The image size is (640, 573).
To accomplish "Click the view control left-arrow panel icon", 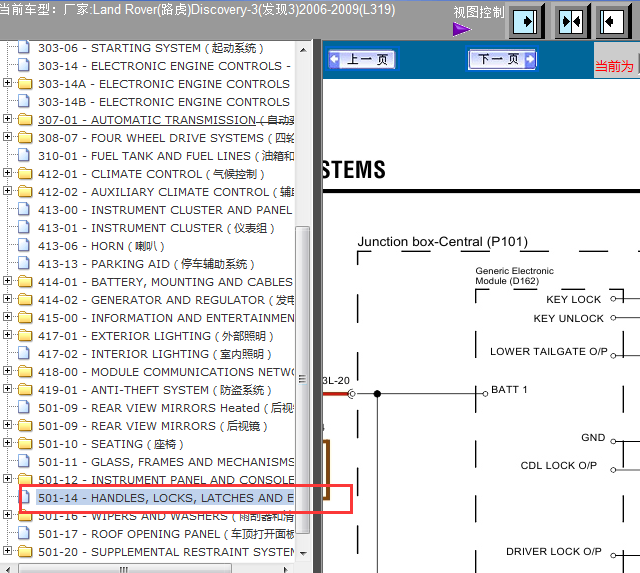I will pyautogui.click(x=613, y=21).
